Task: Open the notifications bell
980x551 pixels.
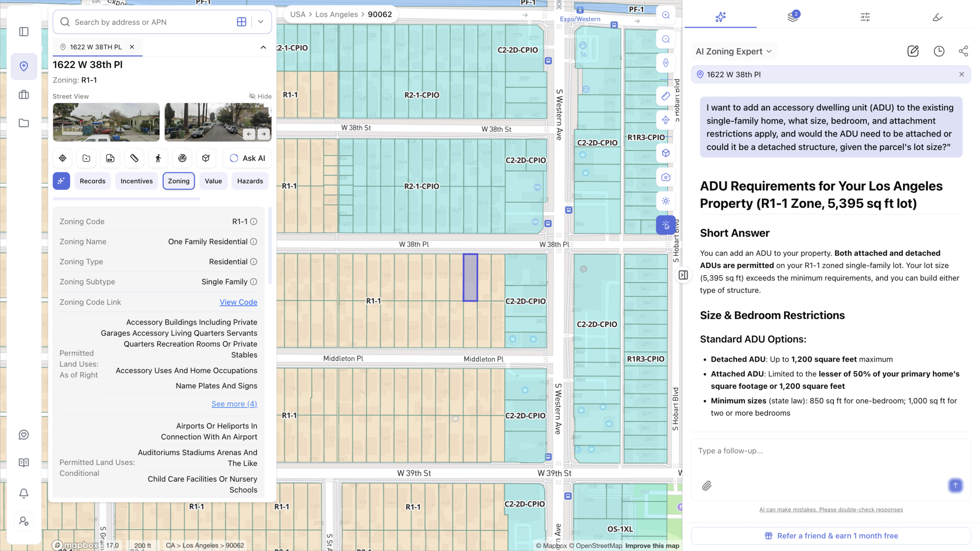Action: (24, 493)
